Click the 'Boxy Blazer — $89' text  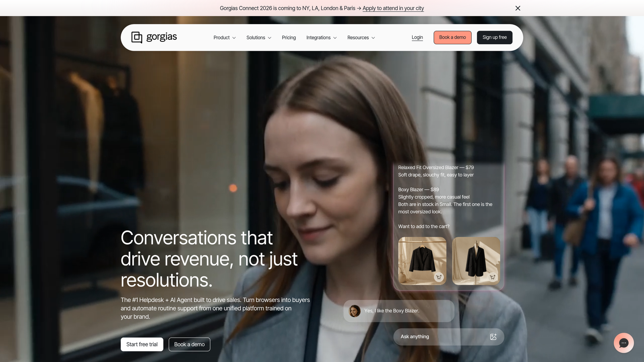tap(419, 189)
